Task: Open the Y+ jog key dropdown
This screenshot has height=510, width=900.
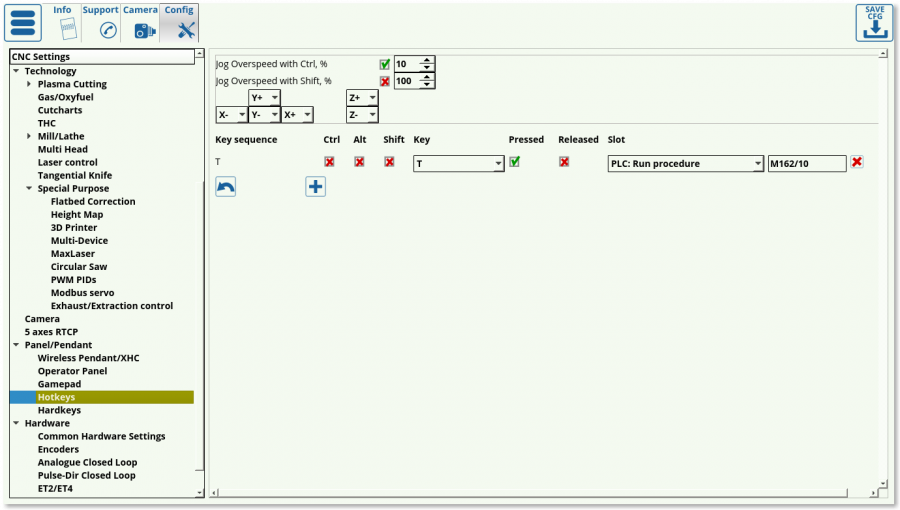Action: [265, 98]
